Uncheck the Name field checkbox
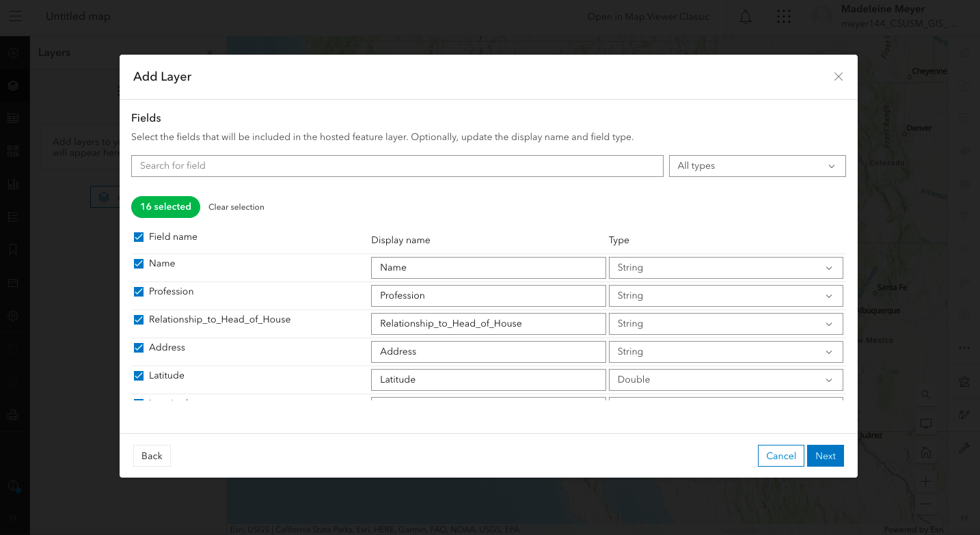This screenshot has width=980, height=535. click(x=139, y=264)
